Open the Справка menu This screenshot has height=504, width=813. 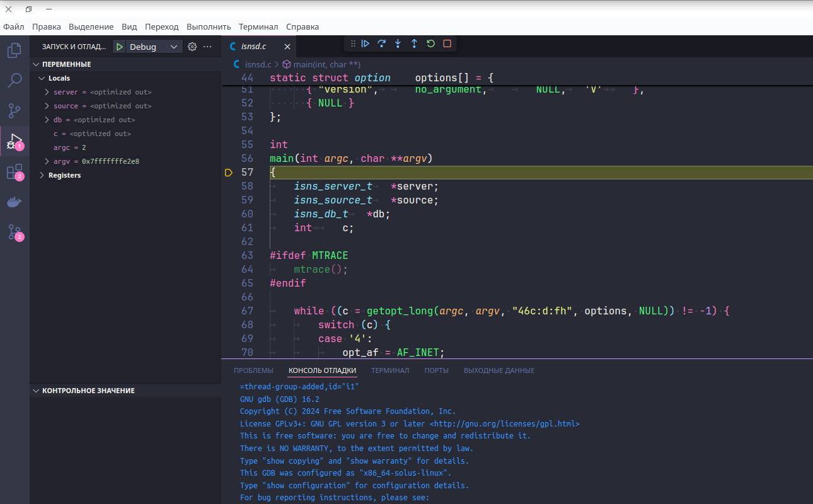coord(303,27)
